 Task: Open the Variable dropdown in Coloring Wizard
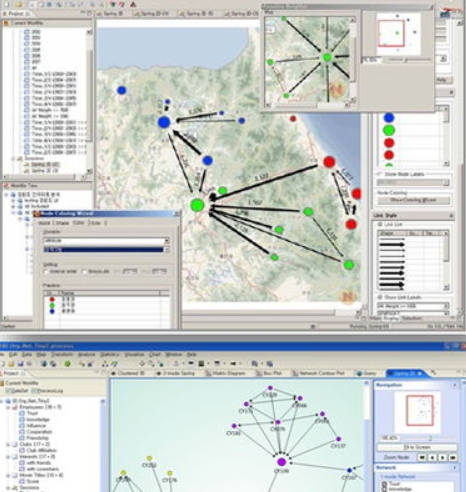tap(106, 240)
